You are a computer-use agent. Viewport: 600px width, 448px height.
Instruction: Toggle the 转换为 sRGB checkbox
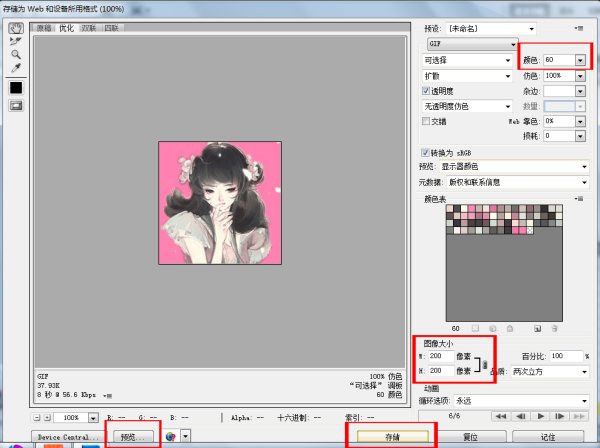[x=425, y=153]
